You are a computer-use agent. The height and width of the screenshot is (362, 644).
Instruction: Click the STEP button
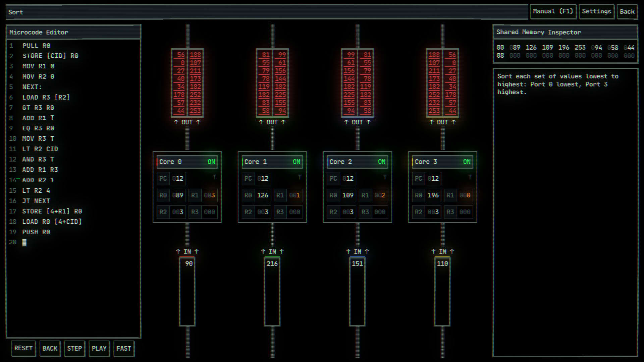pos(74,348)
